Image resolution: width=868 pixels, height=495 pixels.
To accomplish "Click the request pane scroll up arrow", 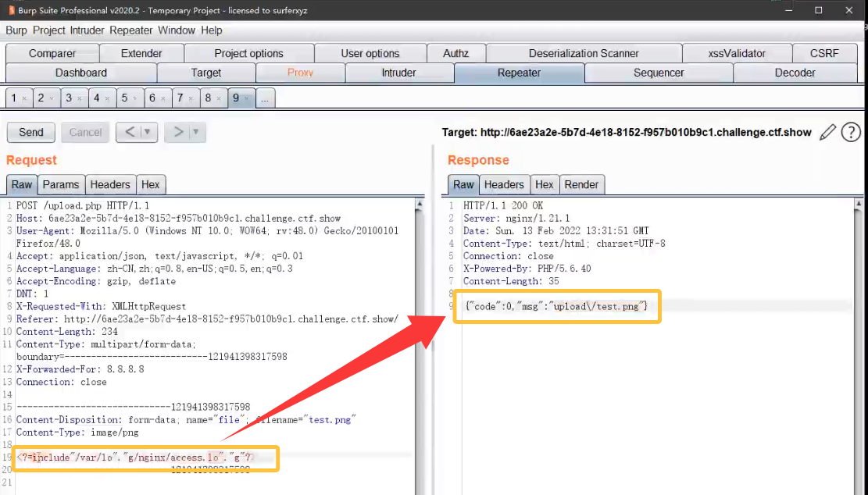I will tap(420, 204).
